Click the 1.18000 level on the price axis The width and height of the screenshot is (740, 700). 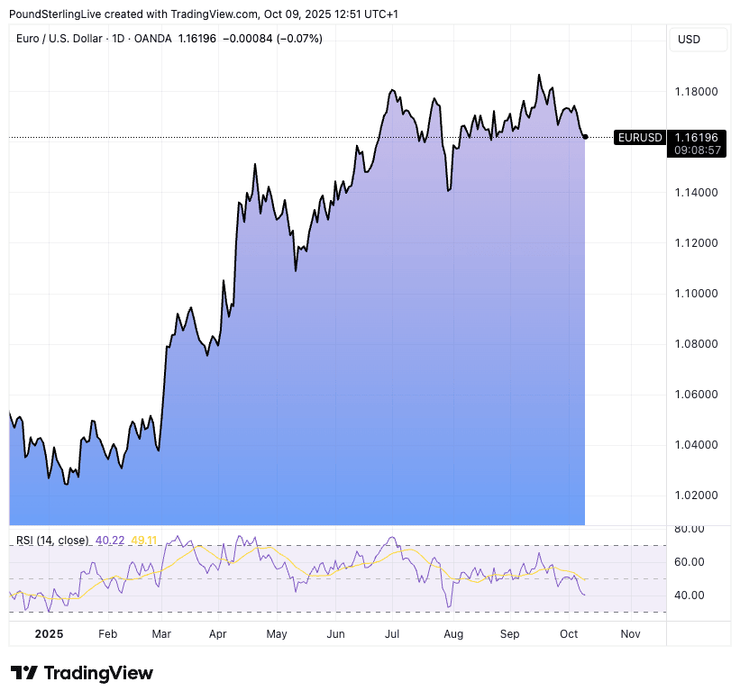click(696, 92)
